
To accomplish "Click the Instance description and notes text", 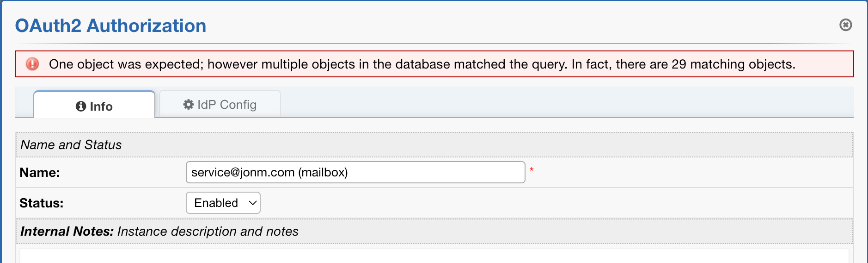I will pyautogui.click(x=208, y=231).
